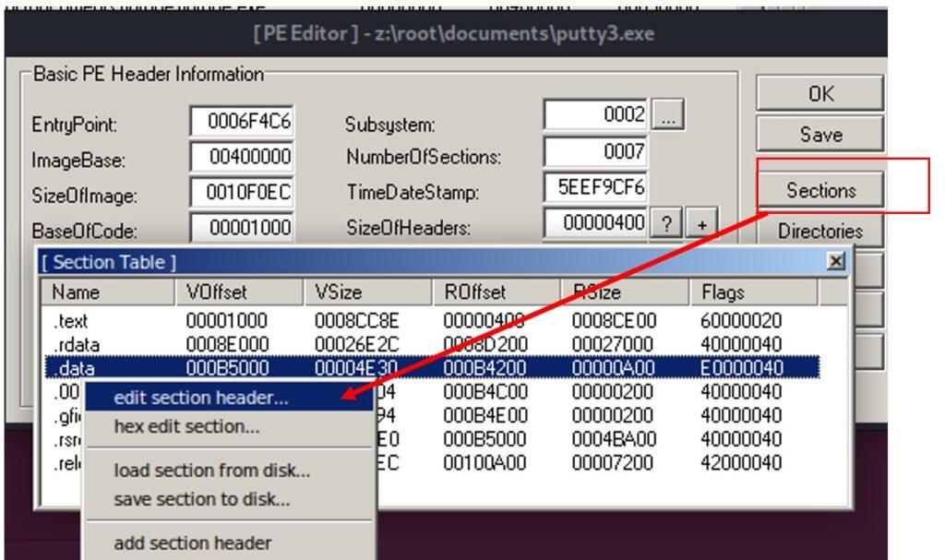Select the .rdata section row

click(432, 344)
